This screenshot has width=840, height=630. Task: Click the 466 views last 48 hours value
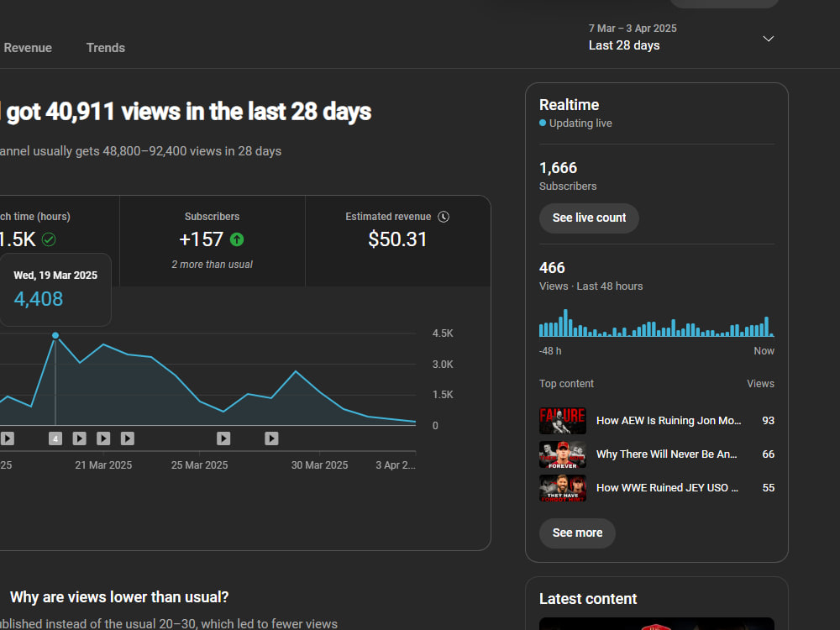552,268
